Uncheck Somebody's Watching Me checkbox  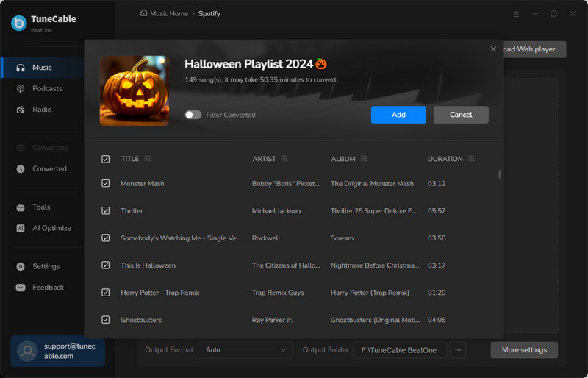pyautogui.click(x=106, y=238)
